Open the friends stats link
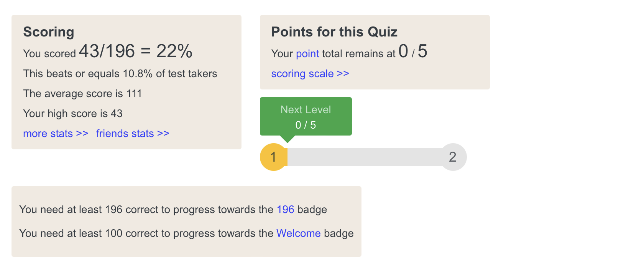644x263 pixels. (133, 134)
